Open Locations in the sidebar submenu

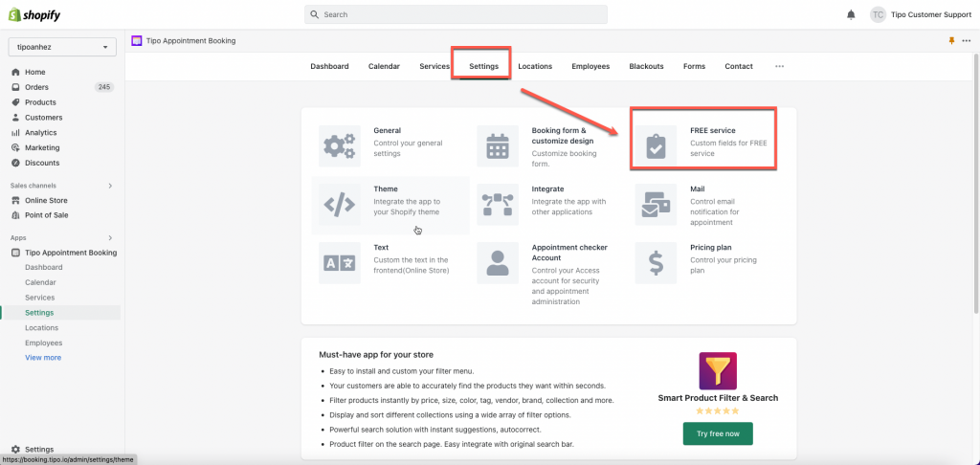pyautogui.click(x=42, y=327)
